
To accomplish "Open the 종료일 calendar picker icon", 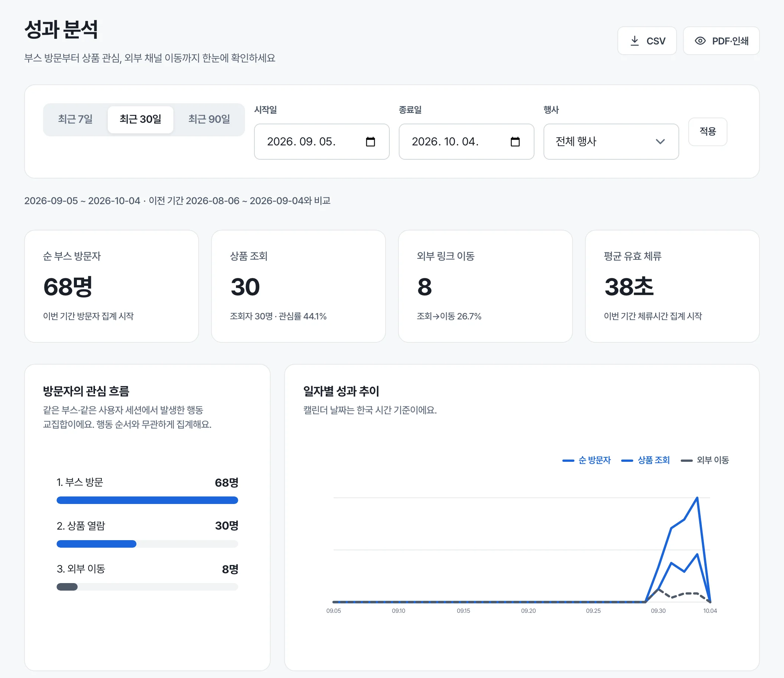I will pos(515,142).
